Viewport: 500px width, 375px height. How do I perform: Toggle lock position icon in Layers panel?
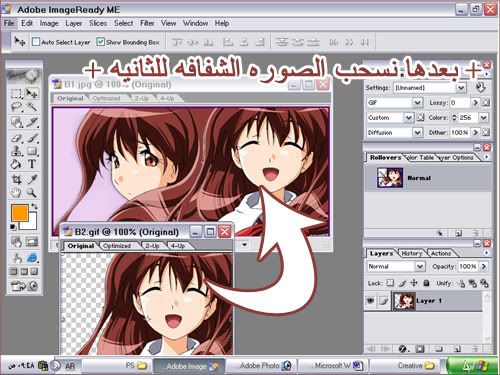[x=414, y=283]
